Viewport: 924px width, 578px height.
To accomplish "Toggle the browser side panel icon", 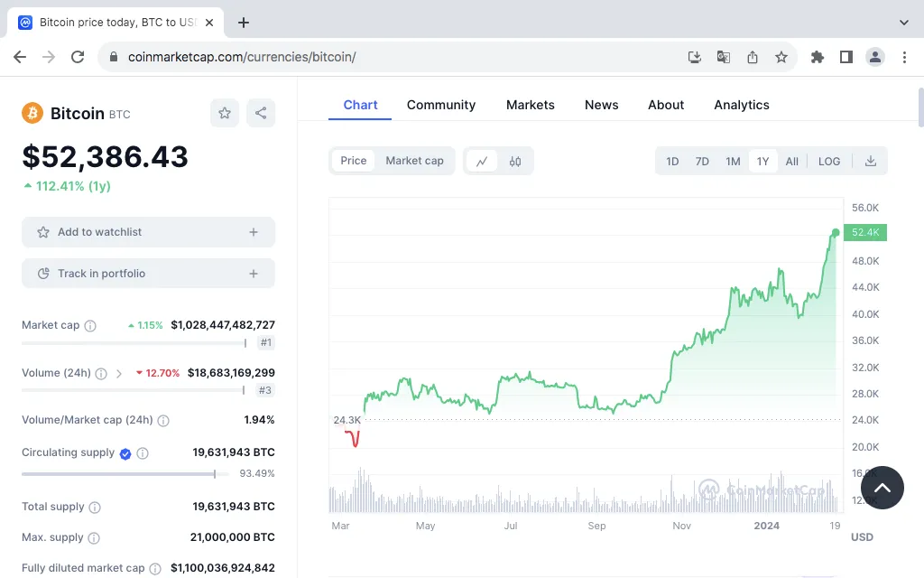I will click(x=846, y=57).
